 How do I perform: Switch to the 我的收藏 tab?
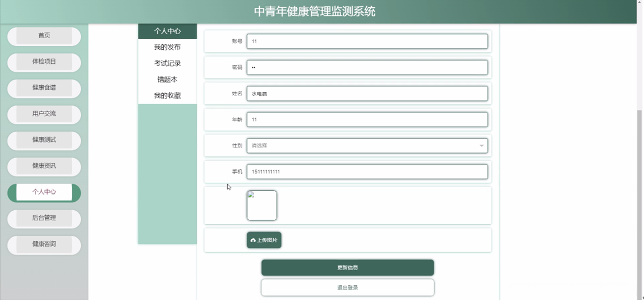pos(168,96)
